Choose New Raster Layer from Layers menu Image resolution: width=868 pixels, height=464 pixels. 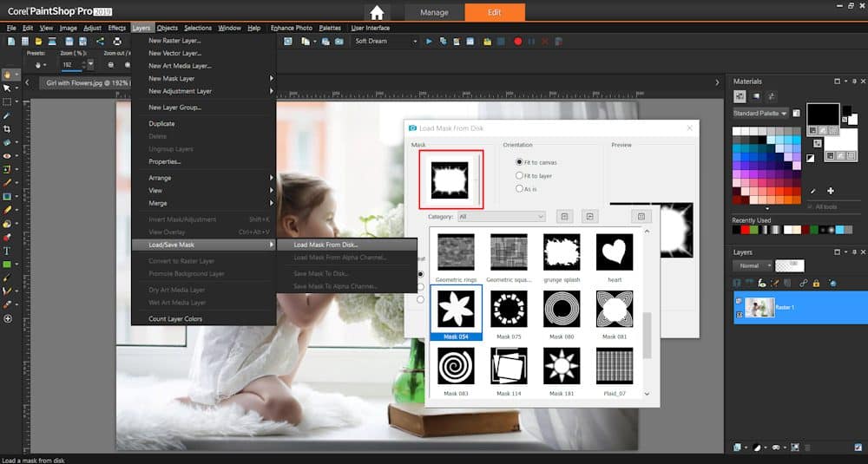pyautogui.click(x=174, y=41)
